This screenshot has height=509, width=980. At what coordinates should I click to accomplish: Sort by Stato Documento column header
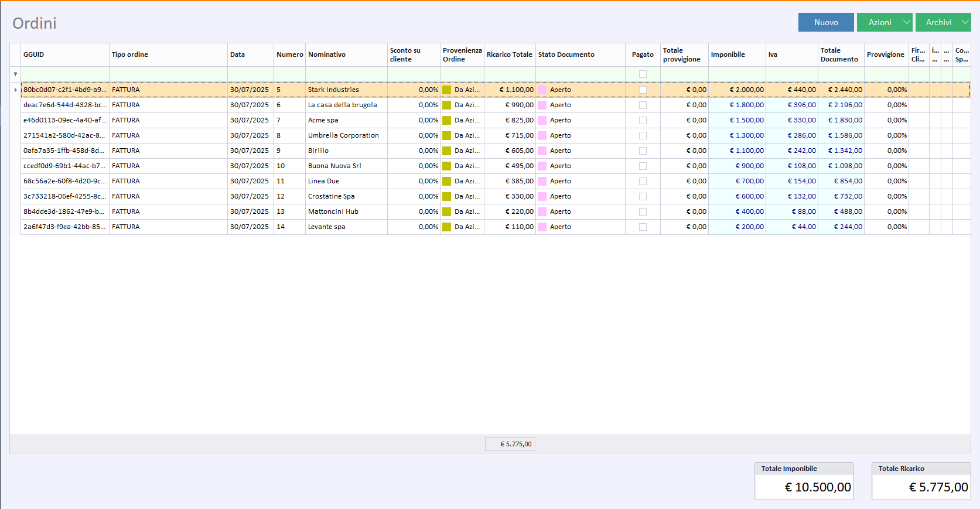pyautogui.click(x=581, y=54)
